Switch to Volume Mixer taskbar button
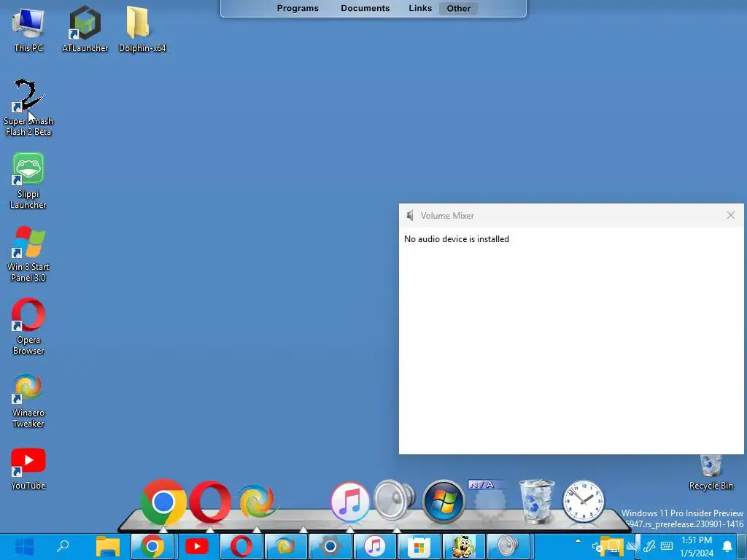Viewport: 747px width, 560px height. [x=508, y=546]
